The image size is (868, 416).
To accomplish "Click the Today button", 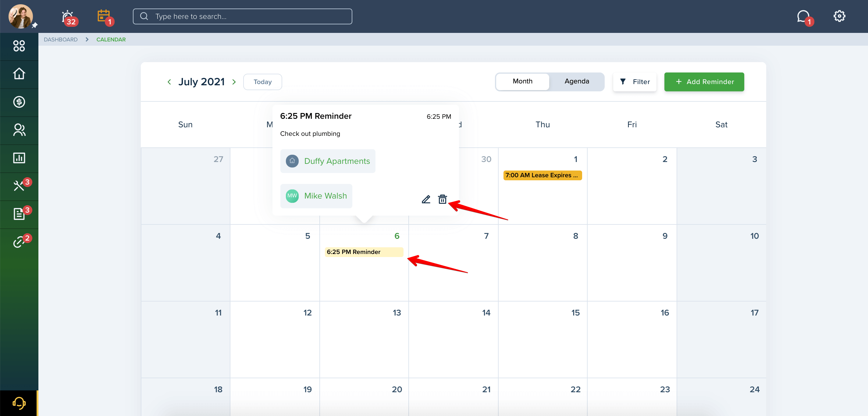I will [x=262, y=82].
